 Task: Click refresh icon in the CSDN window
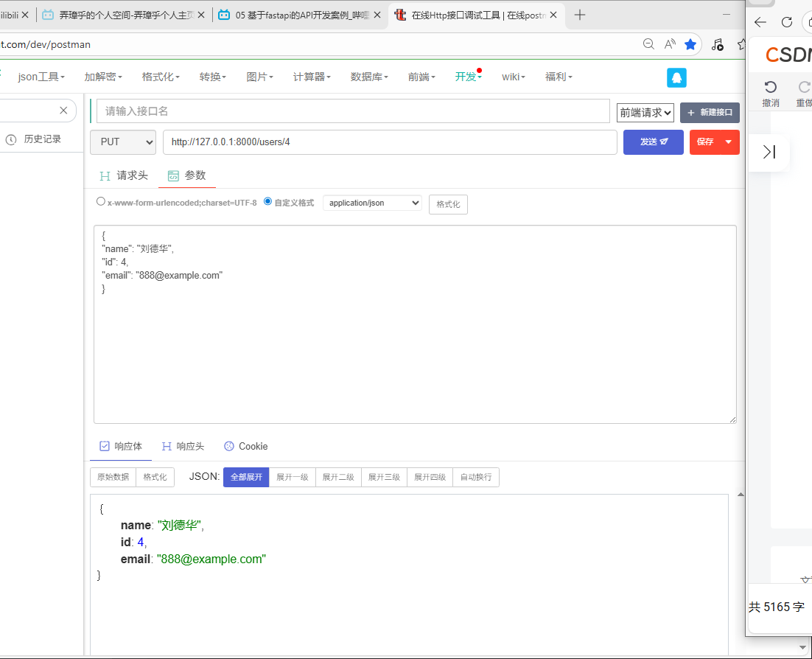(x=787, y=22)
